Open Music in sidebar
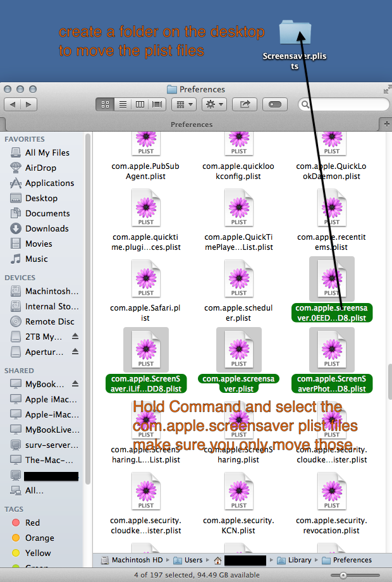392x582 pixels. click(x=29, y=259)
